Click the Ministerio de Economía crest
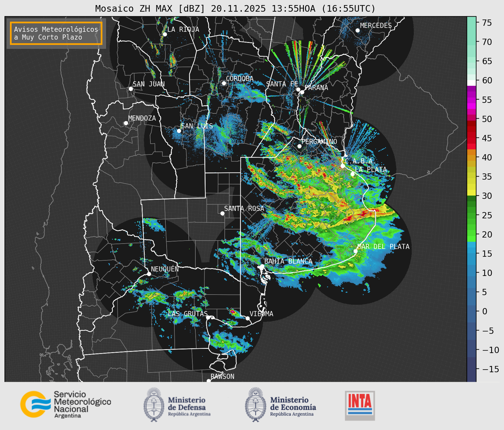The width and height of the screenshot is (504, 430). click(x=256, y=405)
